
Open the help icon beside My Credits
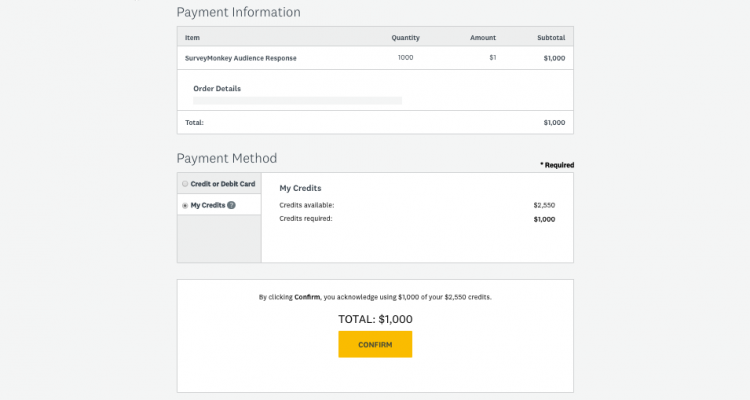[x=231, y=205]
